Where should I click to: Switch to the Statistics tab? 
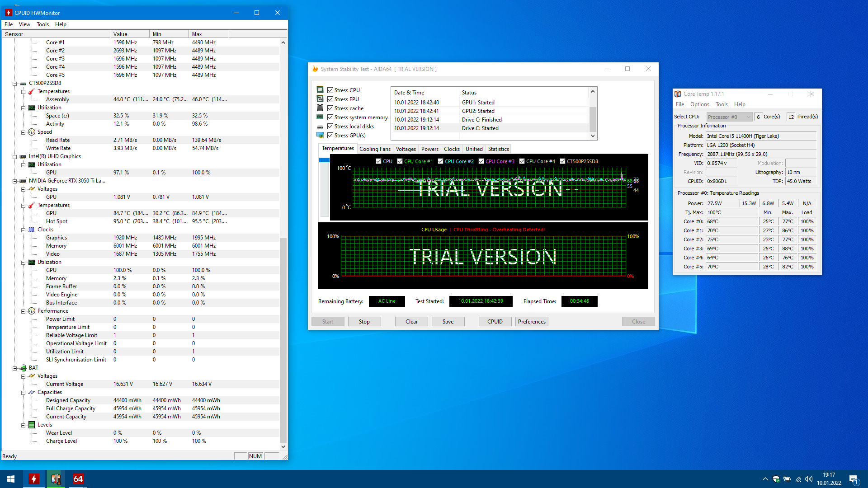(498, 149)
